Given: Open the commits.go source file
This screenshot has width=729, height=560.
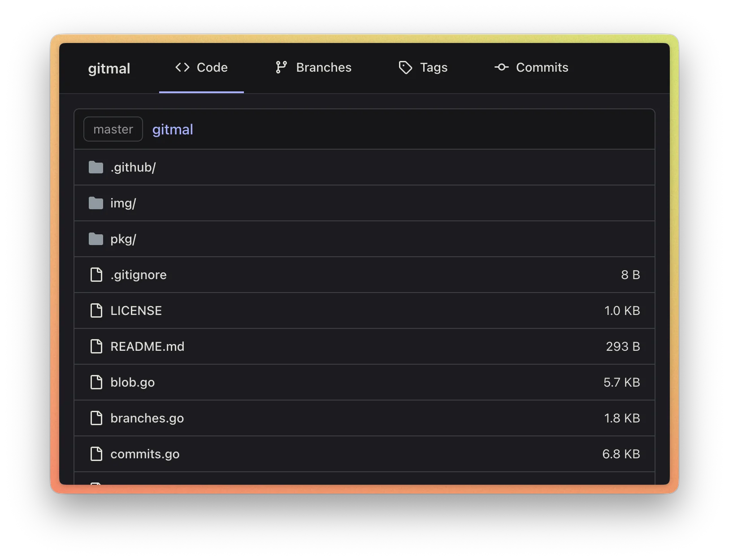Looking at the screenshot, I should tap(144, 453).
